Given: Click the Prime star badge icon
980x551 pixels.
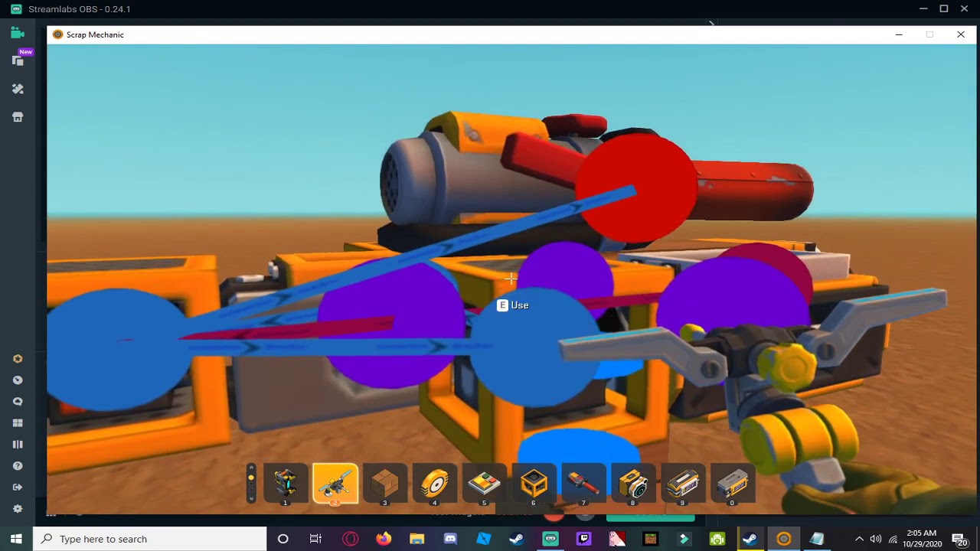Looking at the screenshot, I should [x=18, y=358].
